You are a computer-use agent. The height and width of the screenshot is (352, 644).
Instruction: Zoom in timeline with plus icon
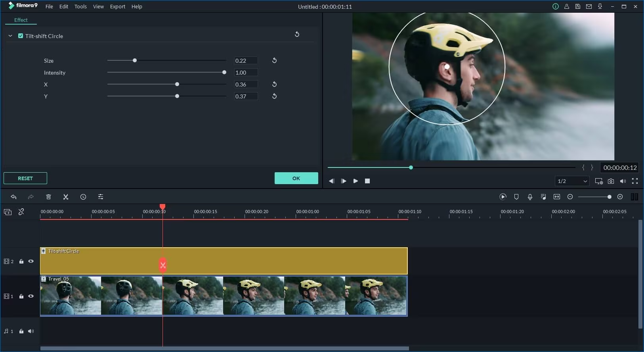[620, 197]
